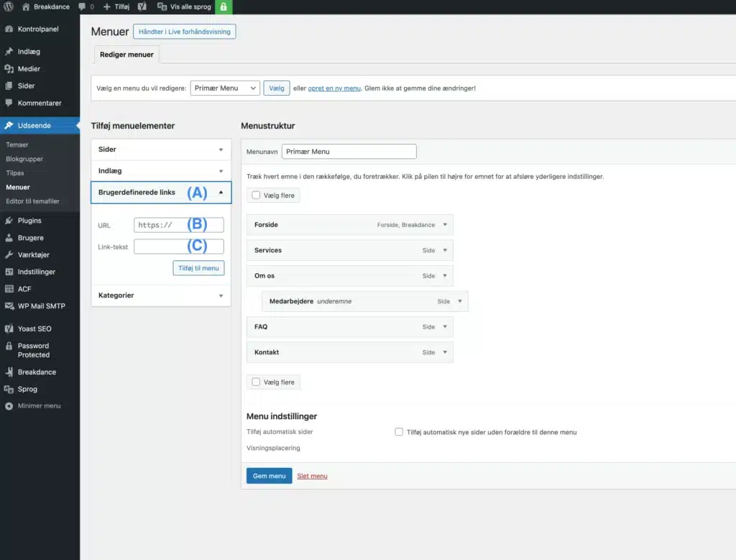Image resolution: width=736 pixels, height=560 pixels.
Task: Click the Slet menu link
Action: 312,476
